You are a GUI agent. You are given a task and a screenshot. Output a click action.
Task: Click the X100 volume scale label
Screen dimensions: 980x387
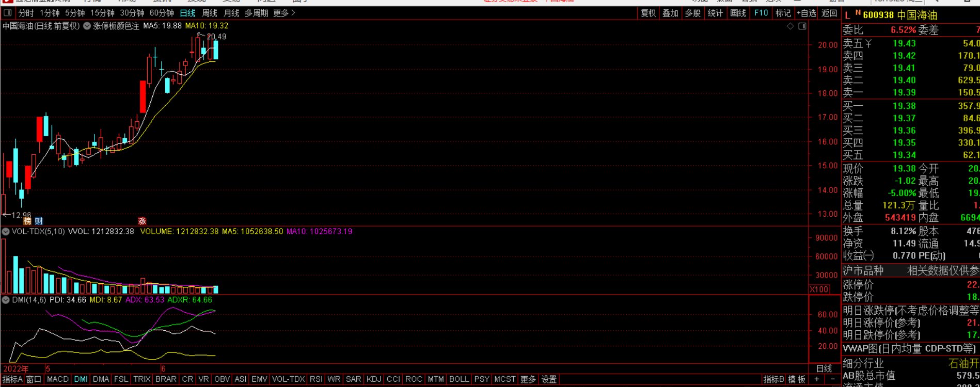click(x=819, y=289)
